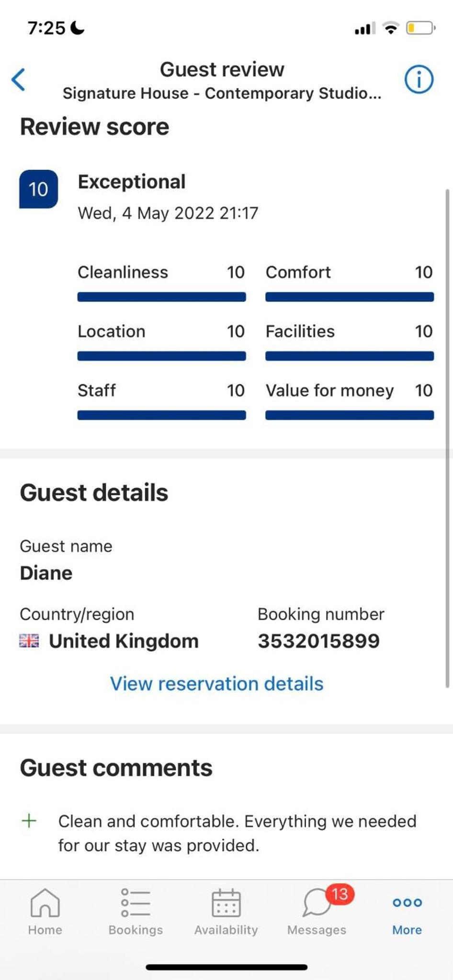Open the info circle icon

[419, 79]
